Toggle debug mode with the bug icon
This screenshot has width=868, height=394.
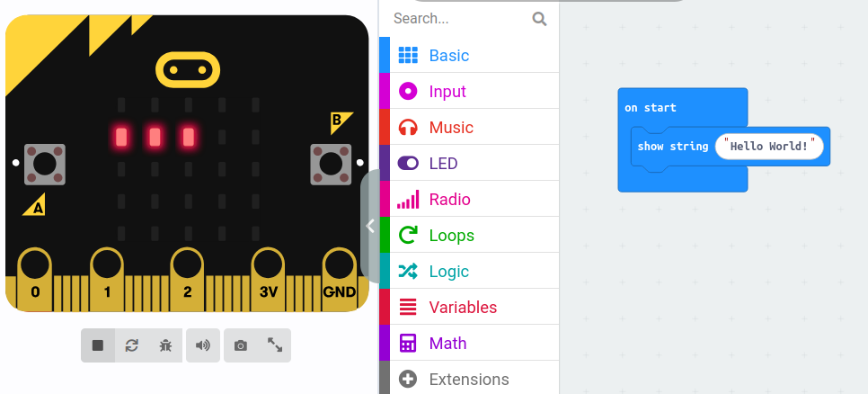point(165,345)
